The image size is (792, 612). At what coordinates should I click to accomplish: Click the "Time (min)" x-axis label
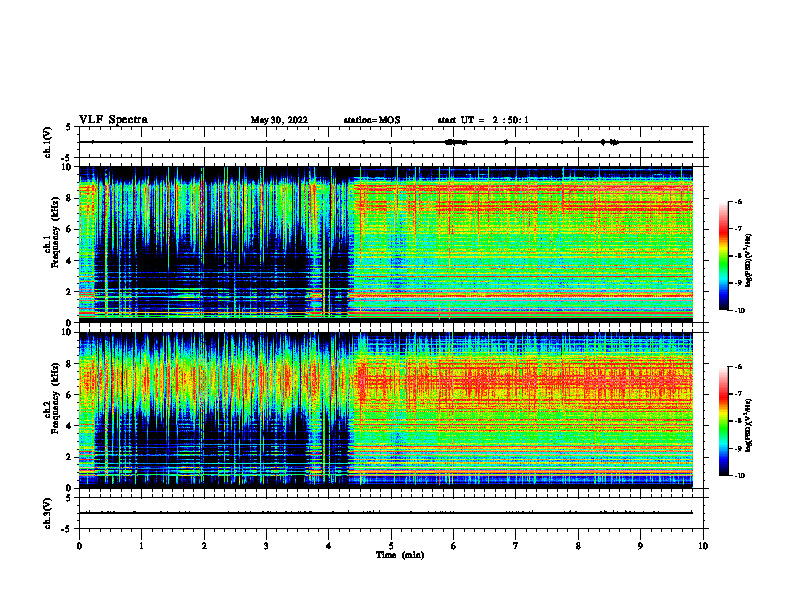[x=400, y=555]
